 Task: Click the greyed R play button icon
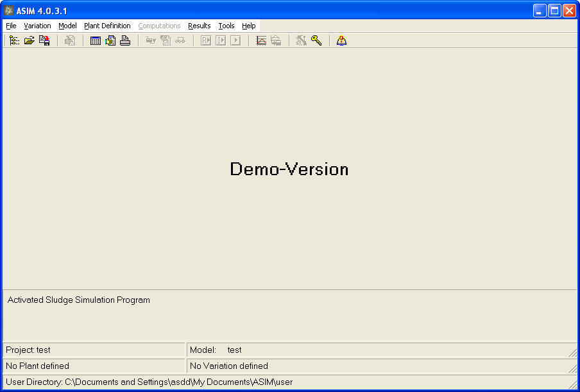[206, 40]
